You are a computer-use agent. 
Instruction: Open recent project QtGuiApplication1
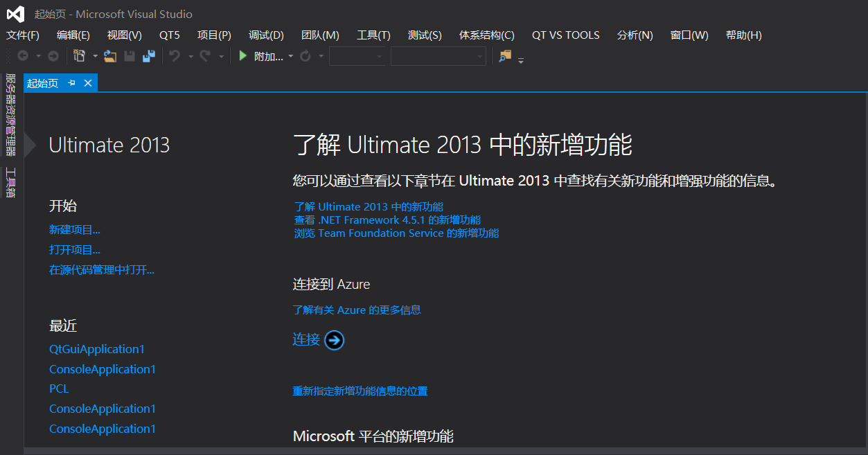pyautogui.click(x=97, y=349)
